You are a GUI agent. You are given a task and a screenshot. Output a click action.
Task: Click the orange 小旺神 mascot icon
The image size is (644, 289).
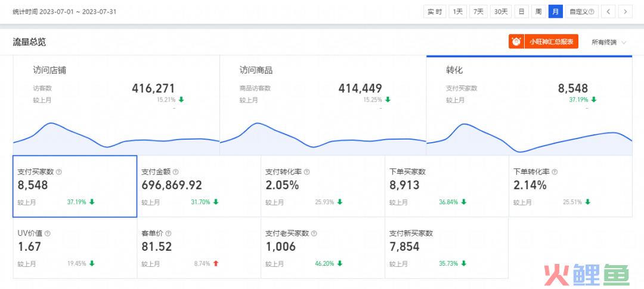516,42
